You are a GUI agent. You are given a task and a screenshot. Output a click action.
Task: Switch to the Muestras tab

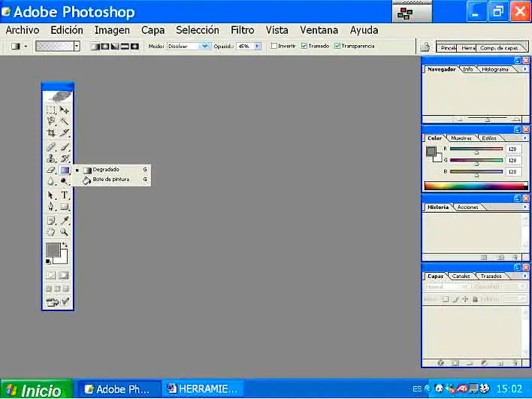coord(461,138)
